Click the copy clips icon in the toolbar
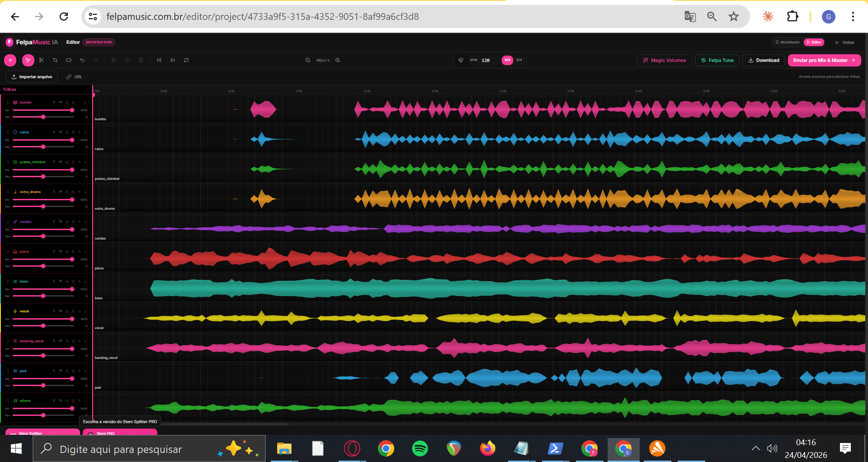The image size is (868, 462). (127, 60)
